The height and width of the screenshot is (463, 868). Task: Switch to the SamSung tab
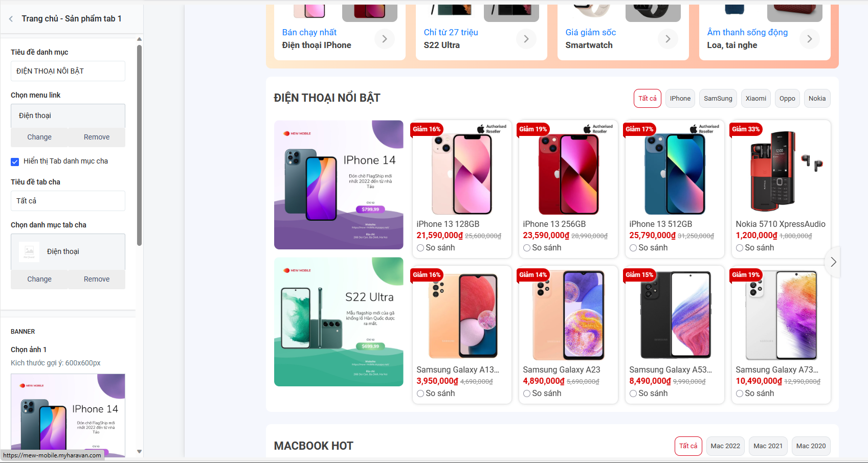point(718,99)
